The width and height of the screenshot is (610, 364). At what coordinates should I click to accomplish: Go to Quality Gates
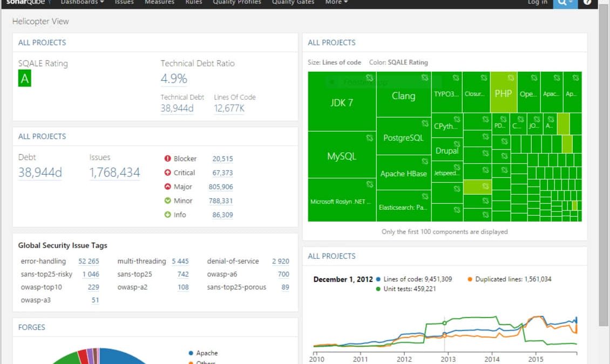pyautogui.click(x=293, y=2)
